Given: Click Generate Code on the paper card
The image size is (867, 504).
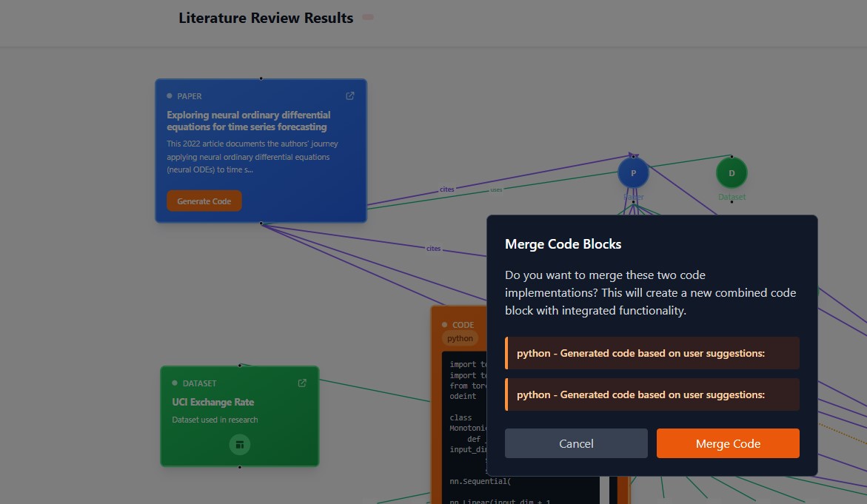Looking at the screenshot, I should click(204, 201).
